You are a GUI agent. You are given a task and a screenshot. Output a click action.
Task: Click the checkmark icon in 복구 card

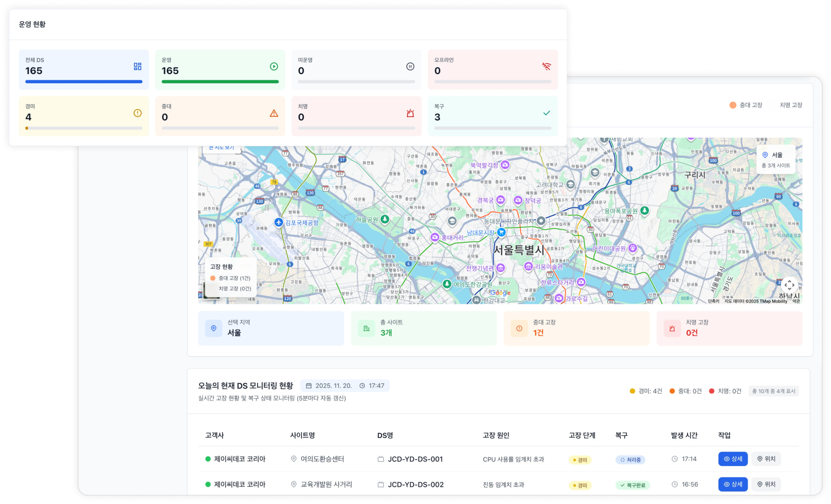pyautogui.click(x=546, y=113)
